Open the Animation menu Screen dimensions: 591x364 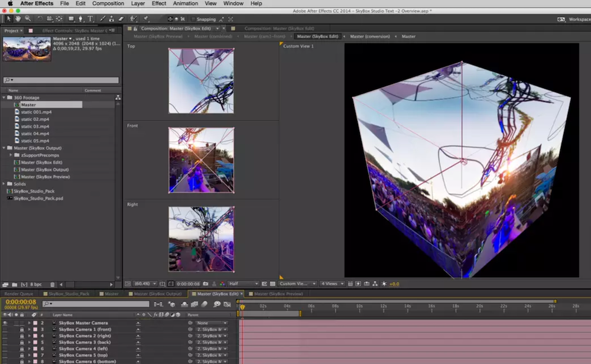185,4
